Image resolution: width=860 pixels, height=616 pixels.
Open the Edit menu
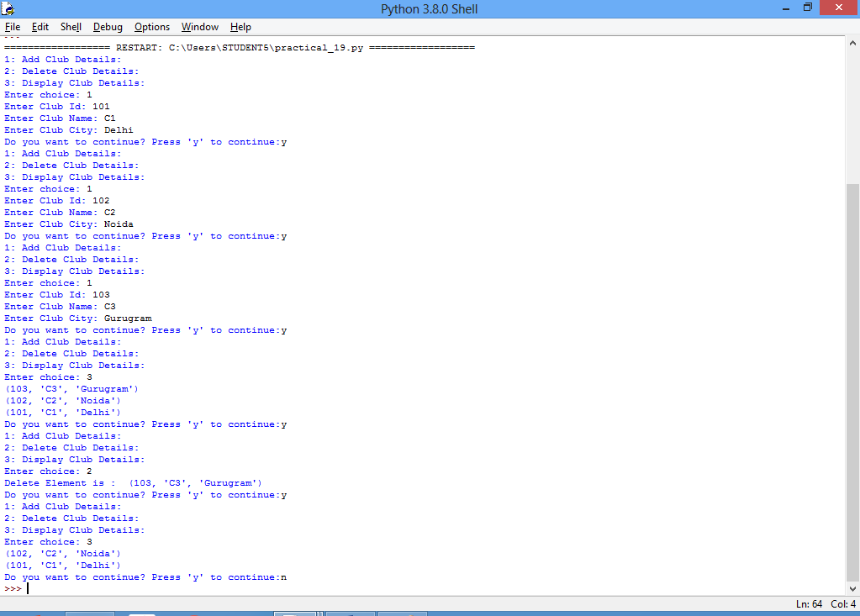40,26
